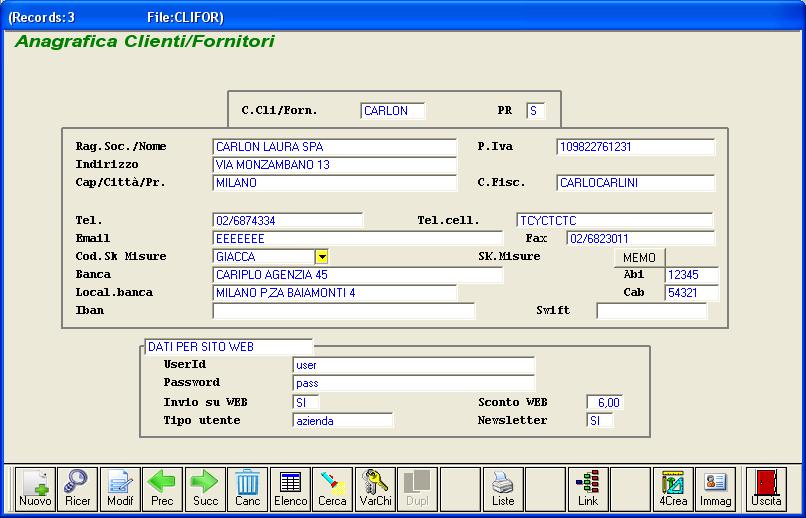Click the Nuovo new record icon
Image resolution: width=806 pixels, height=518 pixels.
35,488
